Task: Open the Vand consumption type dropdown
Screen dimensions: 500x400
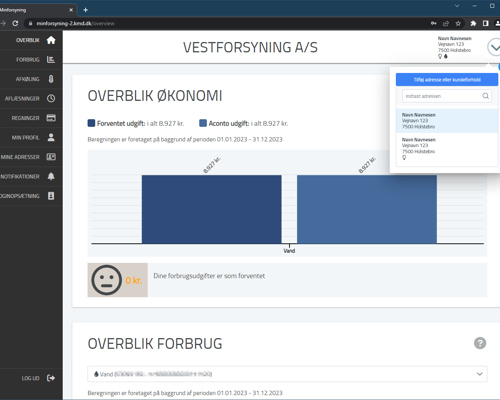Action: point(287,374)
